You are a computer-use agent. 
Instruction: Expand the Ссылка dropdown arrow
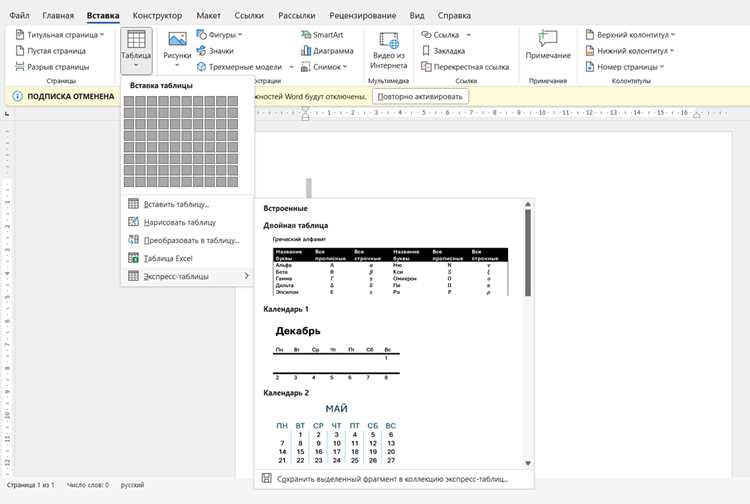click(469, 34)
